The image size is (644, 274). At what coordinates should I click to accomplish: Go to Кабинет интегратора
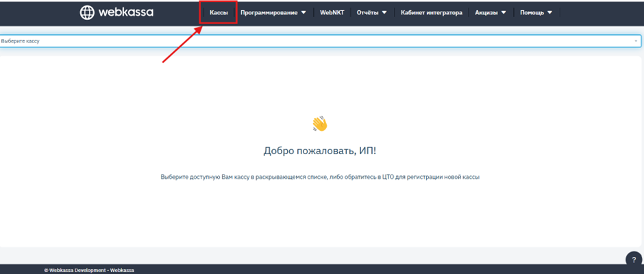tap(432, 13)
